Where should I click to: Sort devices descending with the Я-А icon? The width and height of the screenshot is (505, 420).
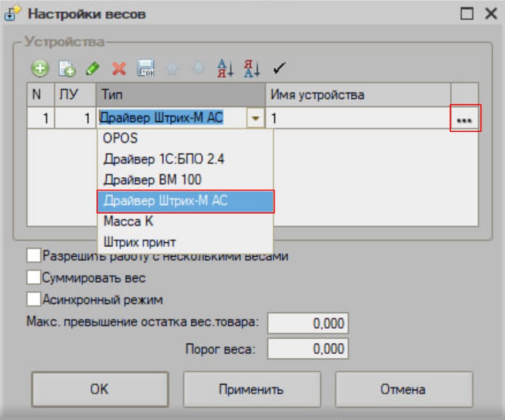(x=251, y=68)
